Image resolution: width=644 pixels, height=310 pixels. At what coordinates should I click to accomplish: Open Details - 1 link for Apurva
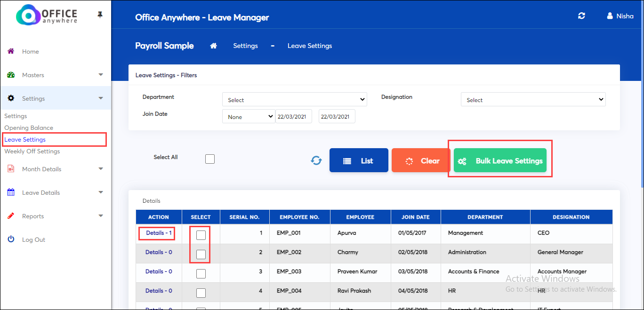click(159, 233)
